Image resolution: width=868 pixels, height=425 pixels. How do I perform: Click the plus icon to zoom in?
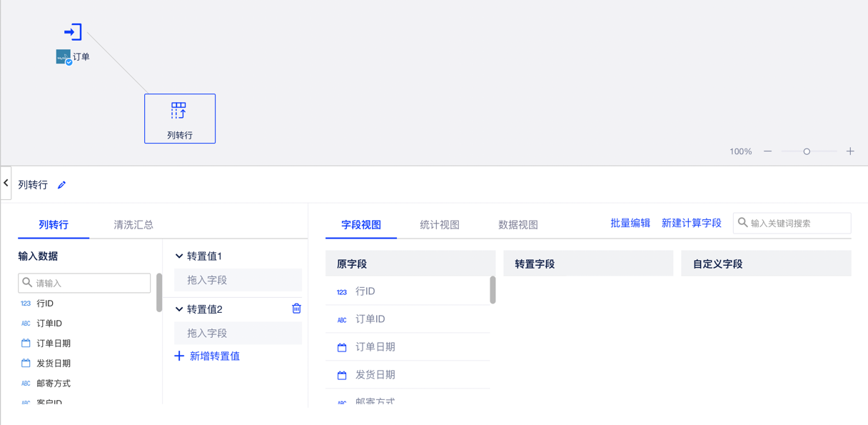[850, 151]
